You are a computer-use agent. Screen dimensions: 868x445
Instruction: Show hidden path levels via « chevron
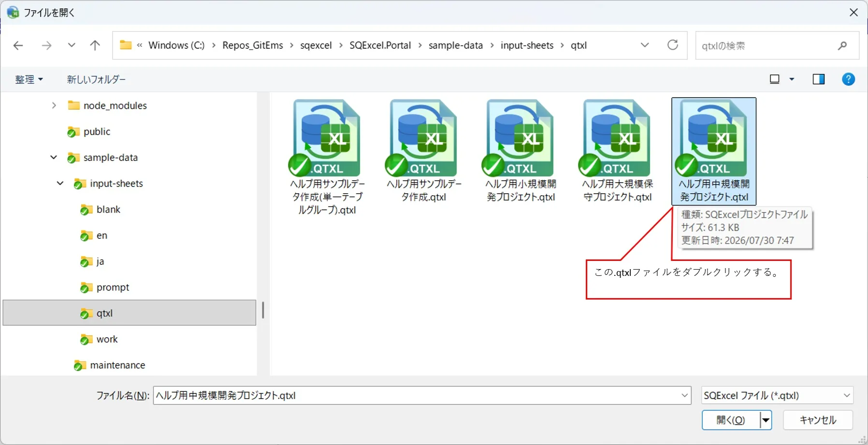tap(140, 45)
